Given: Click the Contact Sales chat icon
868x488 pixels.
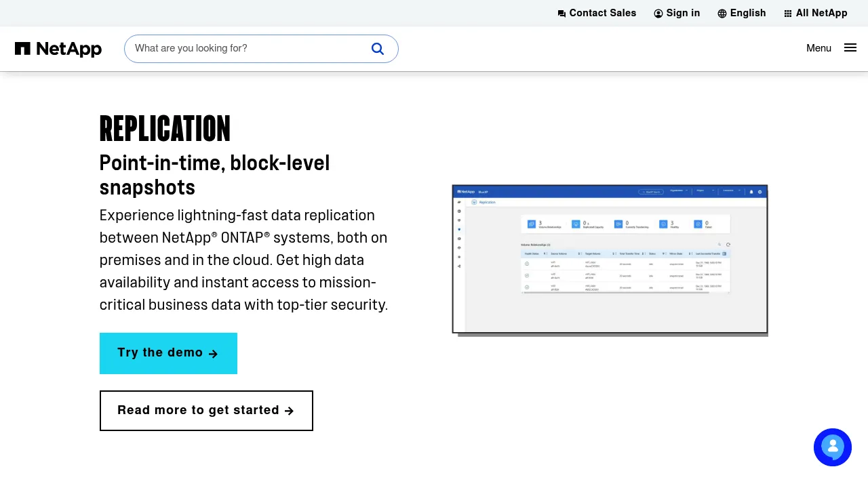Looking at the screenshot, I should 561,14.
